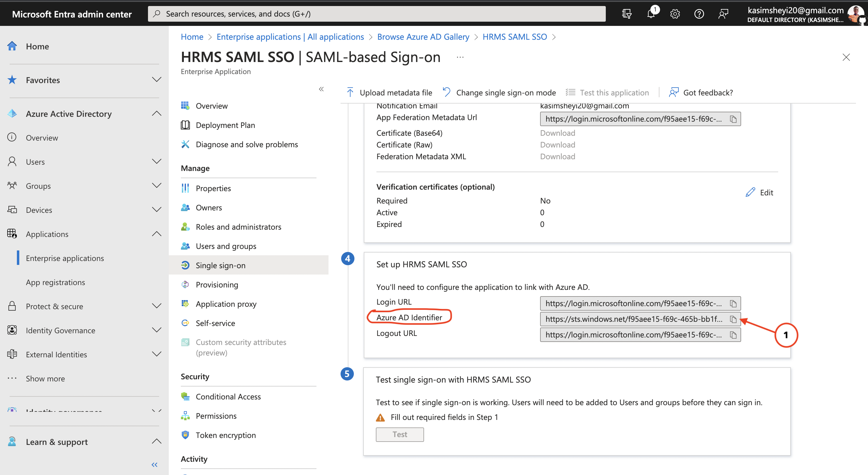The width and height of the screenshot is (868, 475).
Task: Open the notifications bell
Action: point(651,14)
